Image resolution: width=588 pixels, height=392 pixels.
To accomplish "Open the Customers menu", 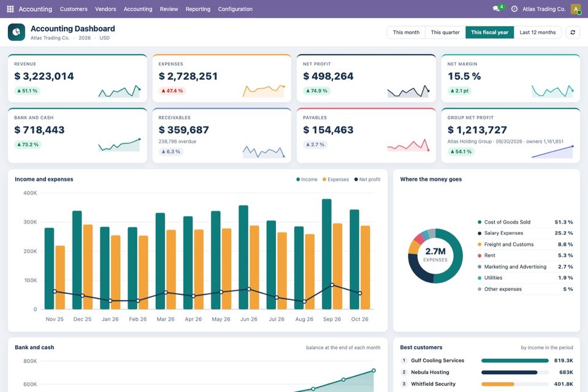I will 74,9.
